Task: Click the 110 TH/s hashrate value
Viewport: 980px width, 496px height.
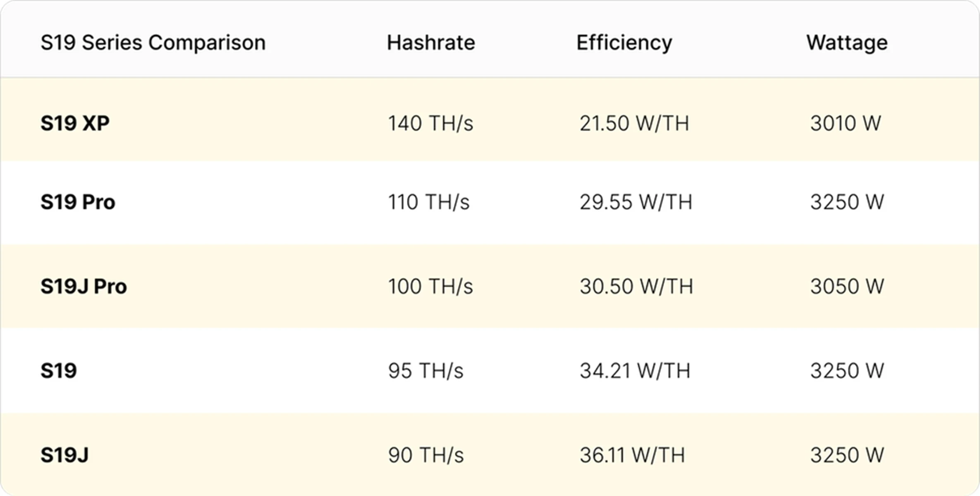Action: coord(429,202)
